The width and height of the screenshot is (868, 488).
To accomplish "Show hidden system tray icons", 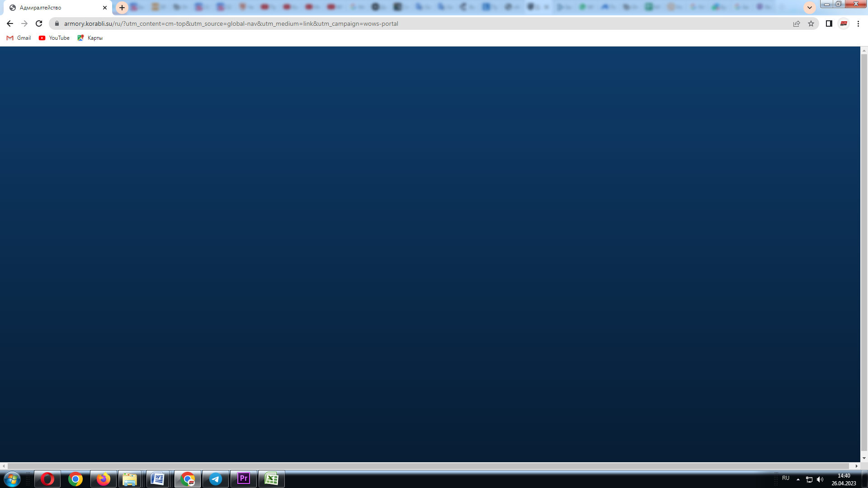I will [798, 479].
